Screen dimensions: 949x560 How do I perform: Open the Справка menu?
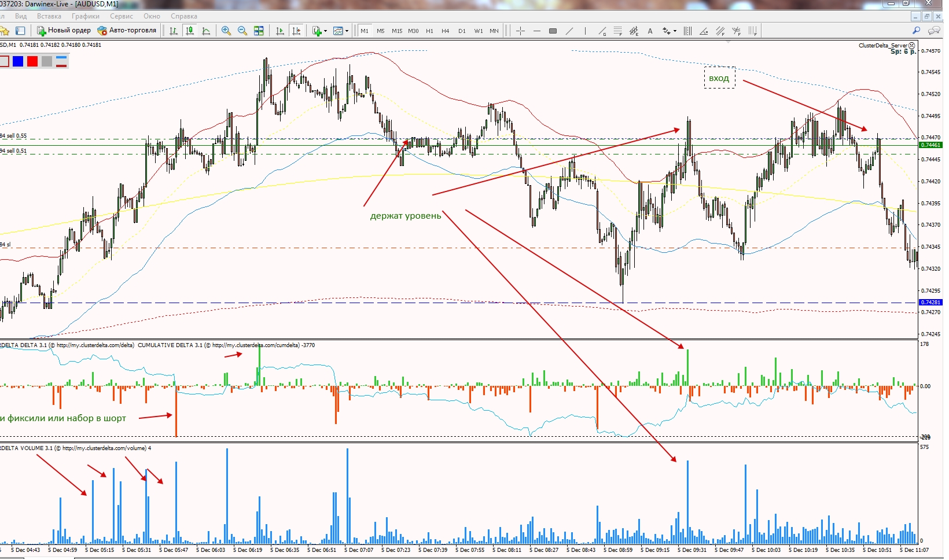[184, 16]
